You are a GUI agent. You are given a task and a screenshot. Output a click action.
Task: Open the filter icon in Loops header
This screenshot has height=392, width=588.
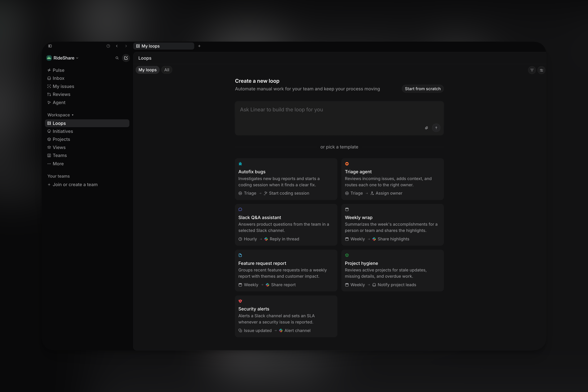(532, 70)
